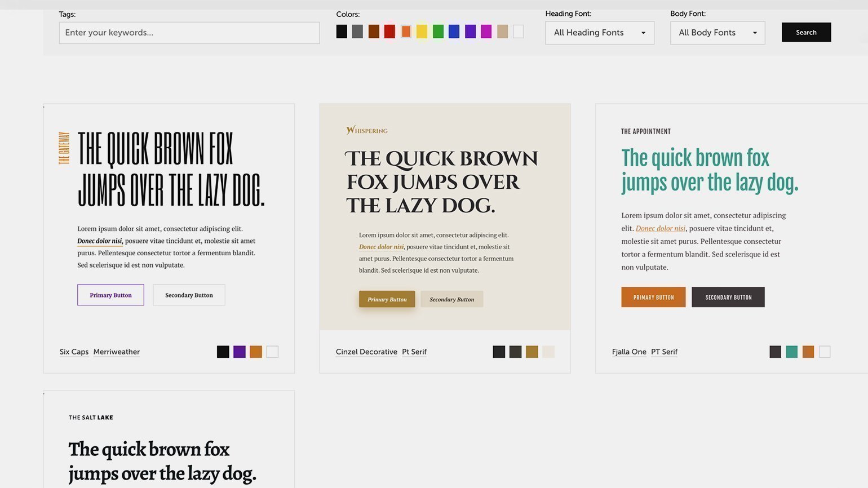Screen dimensions: 868x488
Task: Click gold swatch in Whispering card palette
Action: coord(532,352)
